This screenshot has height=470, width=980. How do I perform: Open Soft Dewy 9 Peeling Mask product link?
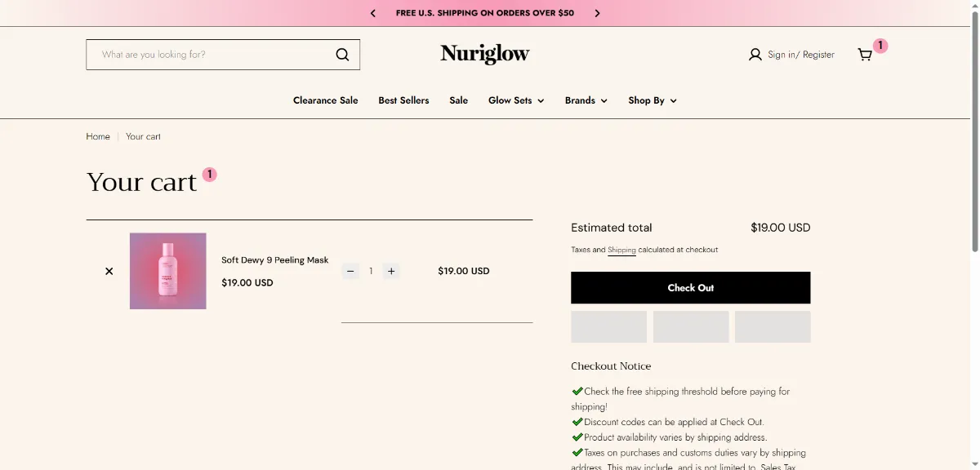coord(275,260)
